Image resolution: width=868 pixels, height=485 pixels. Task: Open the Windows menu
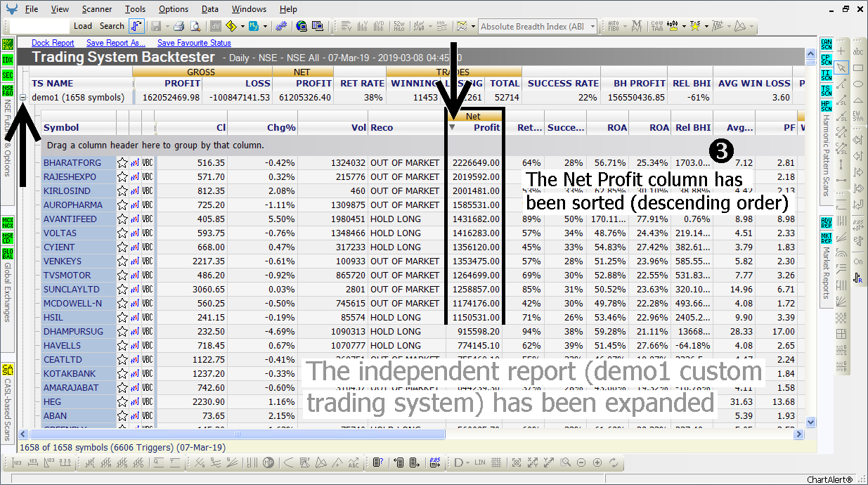pyautogui.click(x=249, y=9)
